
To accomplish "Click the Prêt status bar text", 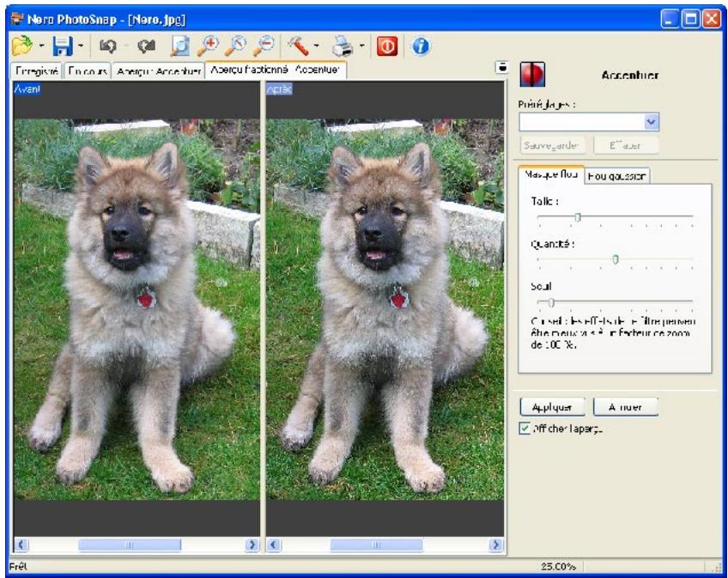I will [x=18, y=566].
